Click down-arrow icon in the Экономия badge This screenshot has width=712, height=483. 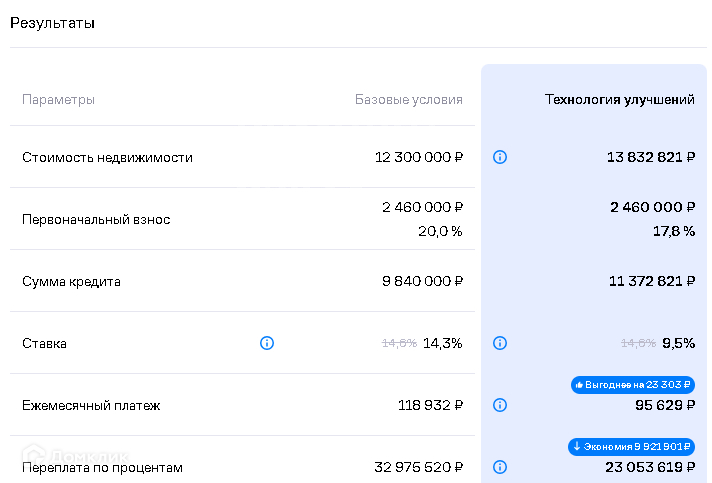(x=577, y=447)
